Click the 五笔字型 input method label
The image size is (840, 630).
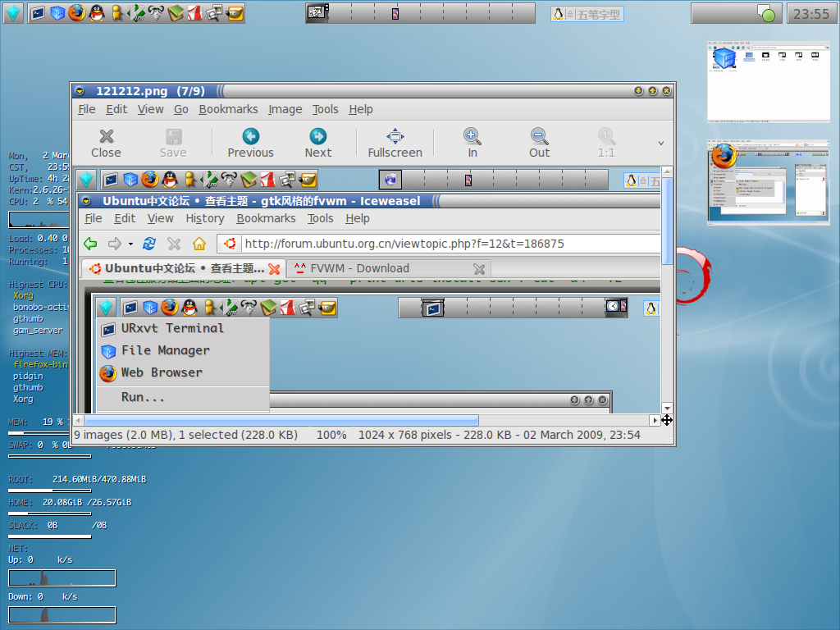point(598,15)
